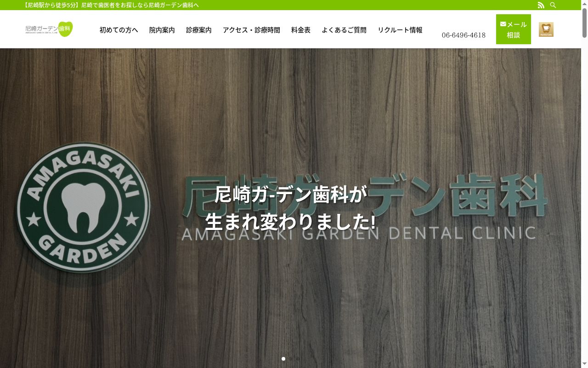Go to アクセス・診療時間 page
Viewport: 588px width, 368px height.
coord(251,30)
